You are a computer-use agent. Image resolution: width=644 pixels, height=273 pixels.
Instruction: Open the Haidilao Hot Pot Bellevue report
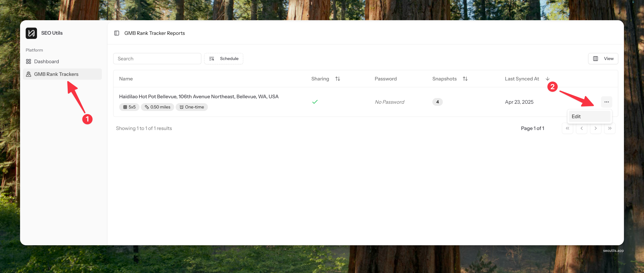click(199, 97)
